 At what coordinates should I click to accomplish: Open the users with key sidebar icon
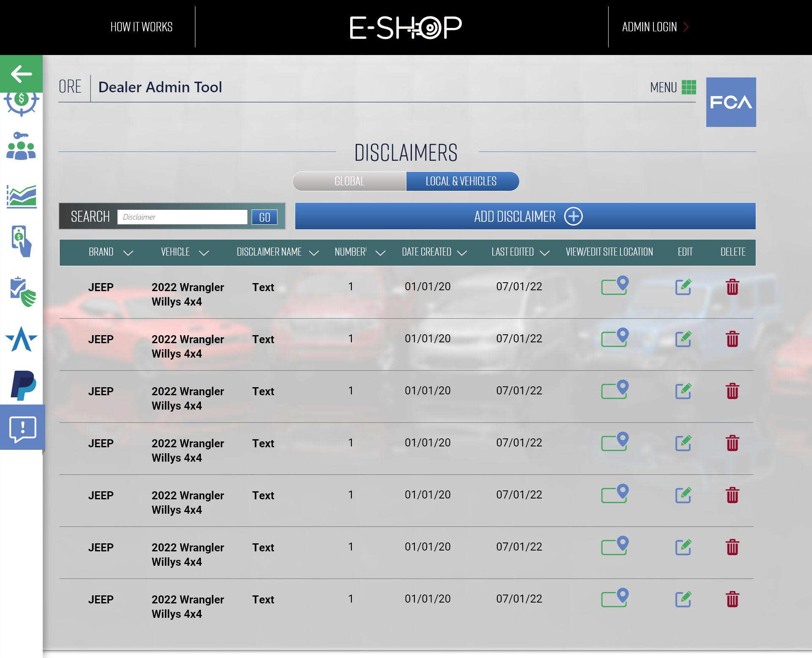(x=21, y=146)
